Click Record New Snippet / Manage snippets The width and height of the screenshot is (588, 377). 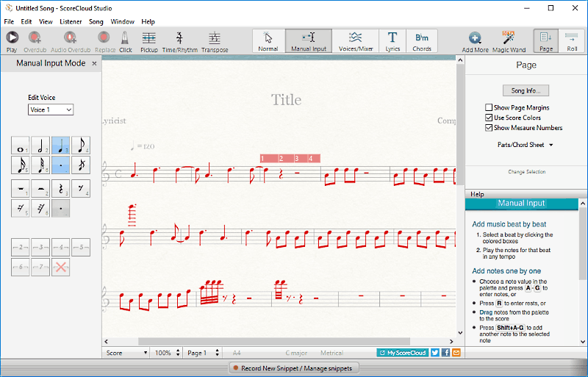293,368
